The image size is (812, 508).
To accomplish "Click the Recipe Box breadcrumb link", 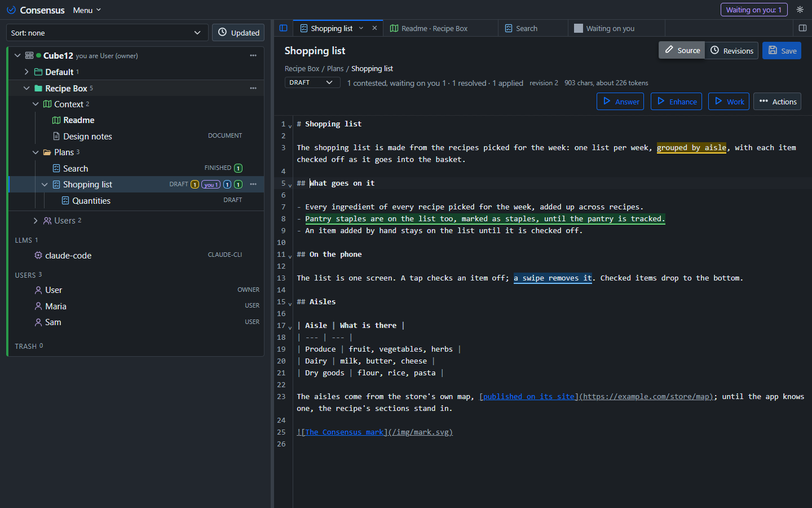I will (302, 68).
